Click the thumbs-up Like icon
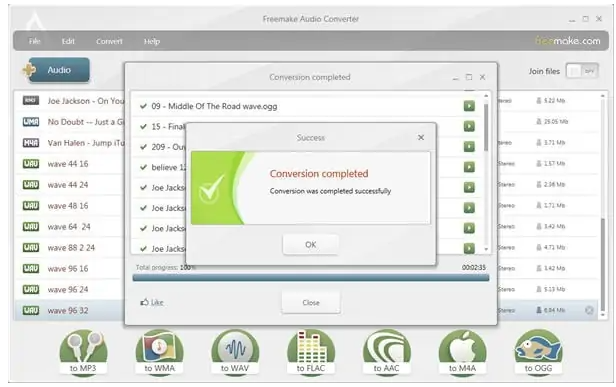The width and height of the screenshot is (616, 387). [145, 302]
